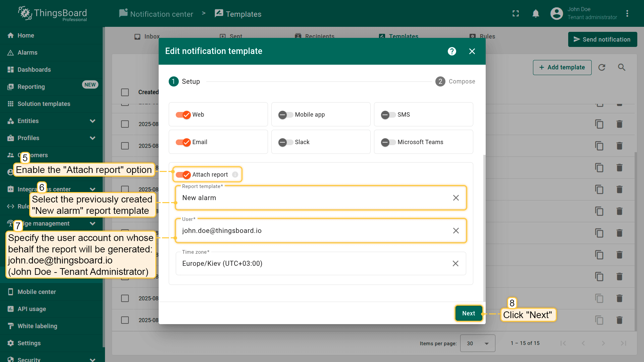The height and width of the screenshot is (362, 644).
Task: Expand the Entities sidebar section
Action: (x=93, y=121)
